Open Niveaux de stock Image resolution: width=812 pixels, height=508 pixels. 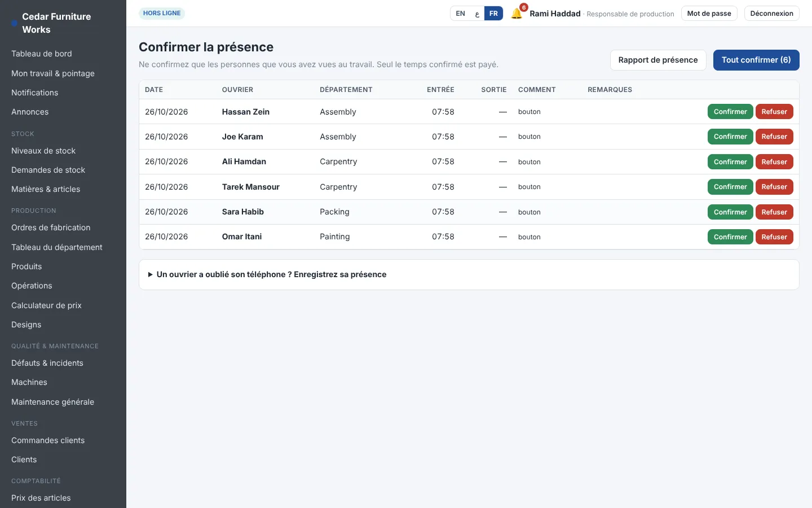[43, 151]
